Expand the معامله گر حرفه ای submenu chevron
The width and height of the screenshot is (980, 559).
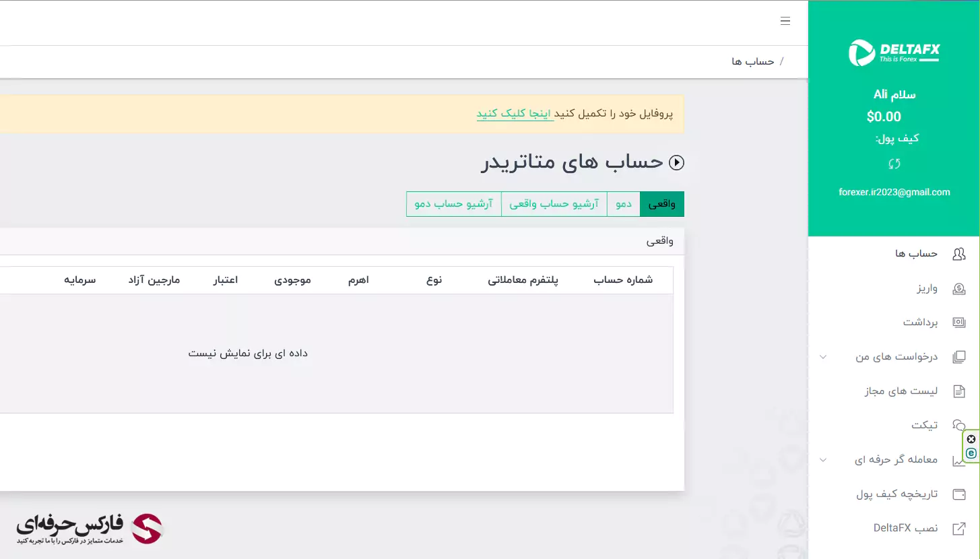click(x=823, y=460)
